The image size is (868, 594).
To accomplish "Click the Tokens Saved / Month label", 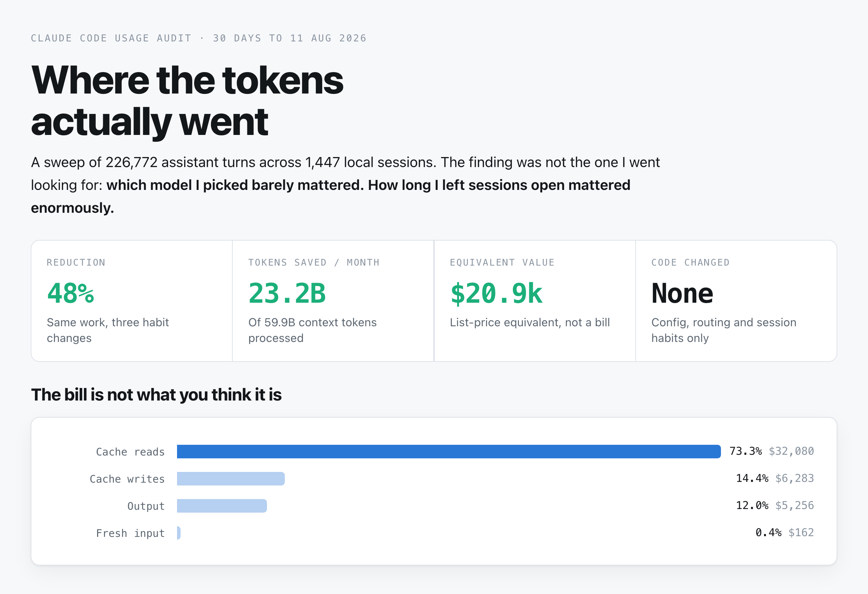I will [x=314, y=262].
